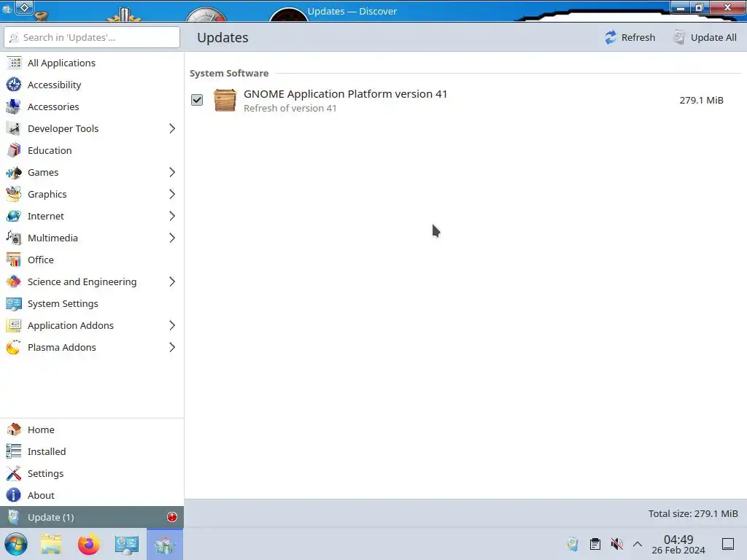Open the clipboard tray icon
The height and width of the screenshot is (560, 747).
(x=595, y=544)
